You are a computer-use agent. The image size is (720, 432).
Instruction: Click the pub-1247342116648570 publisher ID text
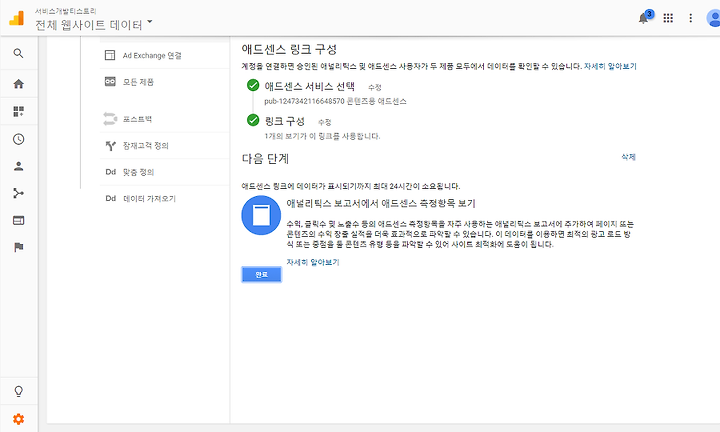[x=304, y=101]
